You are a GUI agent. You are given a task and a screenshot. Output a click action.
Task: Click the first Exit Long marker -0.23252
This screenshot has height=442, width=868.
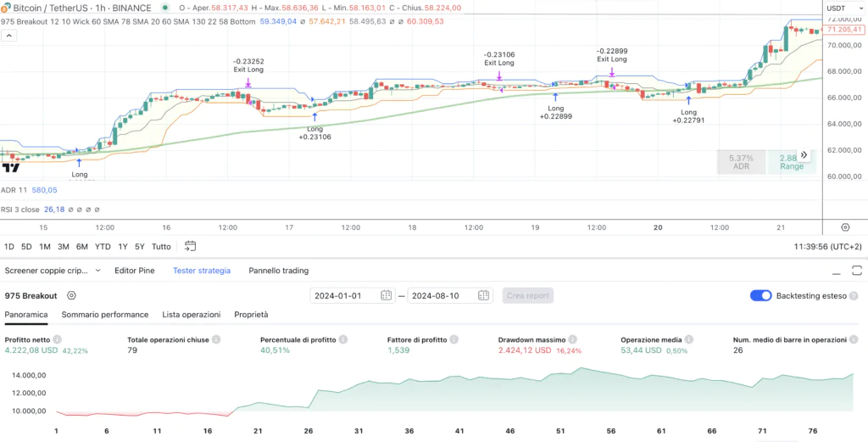tap(248, 83)
